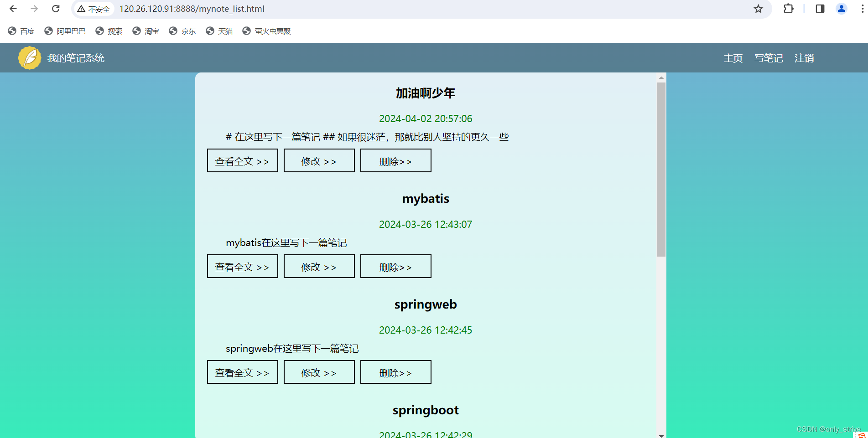Image resolution: width=868 pixels, height=438 pixels.
Task: Click the note list scrollbar thumb
Action: [x=661, y=170]
